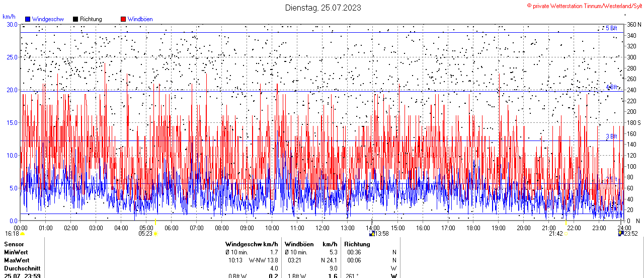Click the chart title Dienstag, 25.07.2023
Screen dimensions: 644x278
click(x=323, y=8)
